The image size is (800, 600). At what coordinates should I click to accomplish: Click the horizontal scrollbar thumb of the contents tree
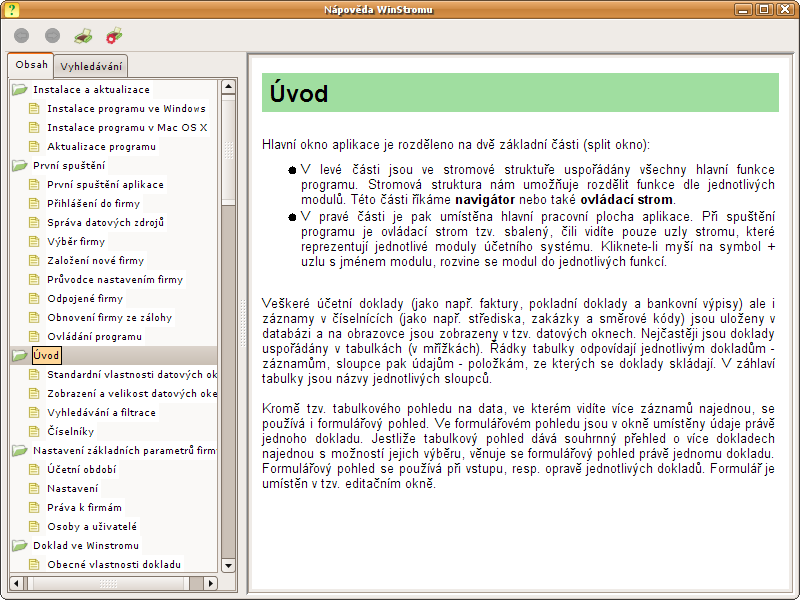pyautogui.click(x=108, y=583)
